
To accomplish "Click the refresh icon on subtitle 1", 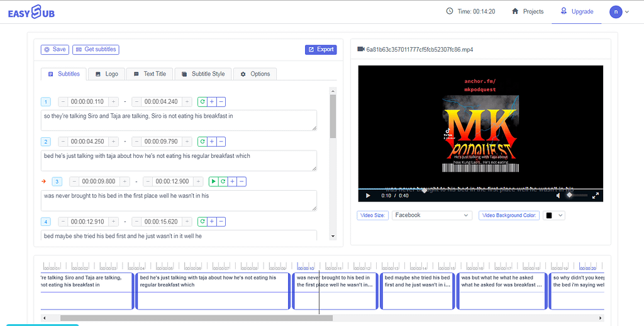I will 202,101.
